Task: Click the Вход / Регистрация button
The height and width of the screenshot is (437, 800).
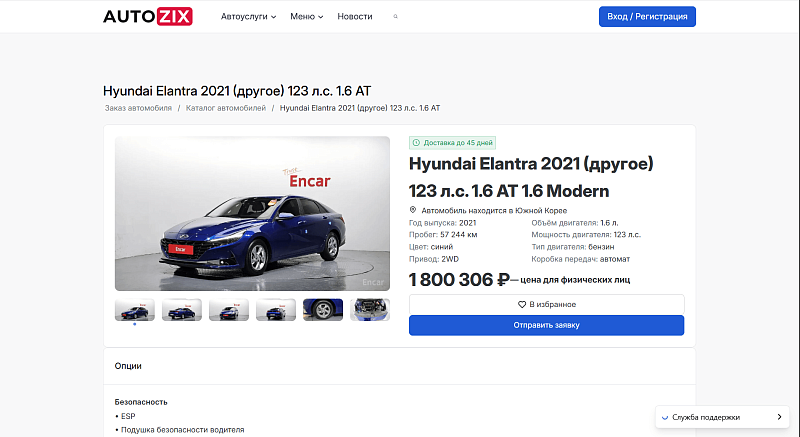Action: click(x=647, y=16)
